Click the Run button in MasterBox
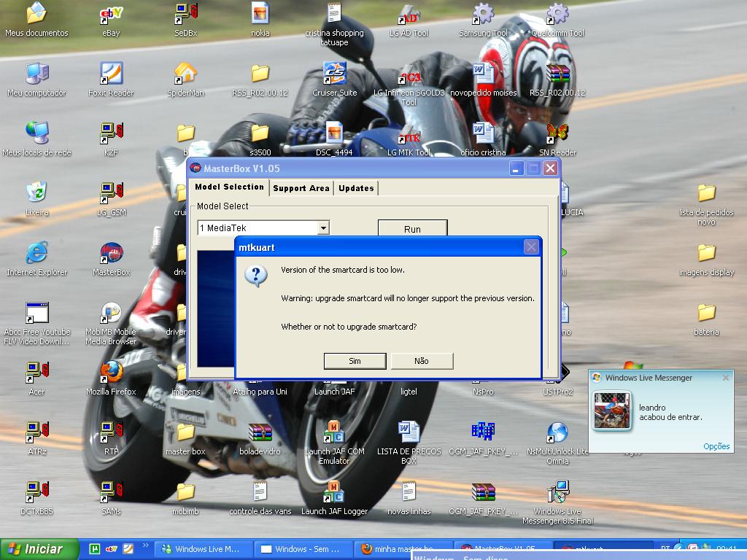747x560 pixels. tap(413, 228)
